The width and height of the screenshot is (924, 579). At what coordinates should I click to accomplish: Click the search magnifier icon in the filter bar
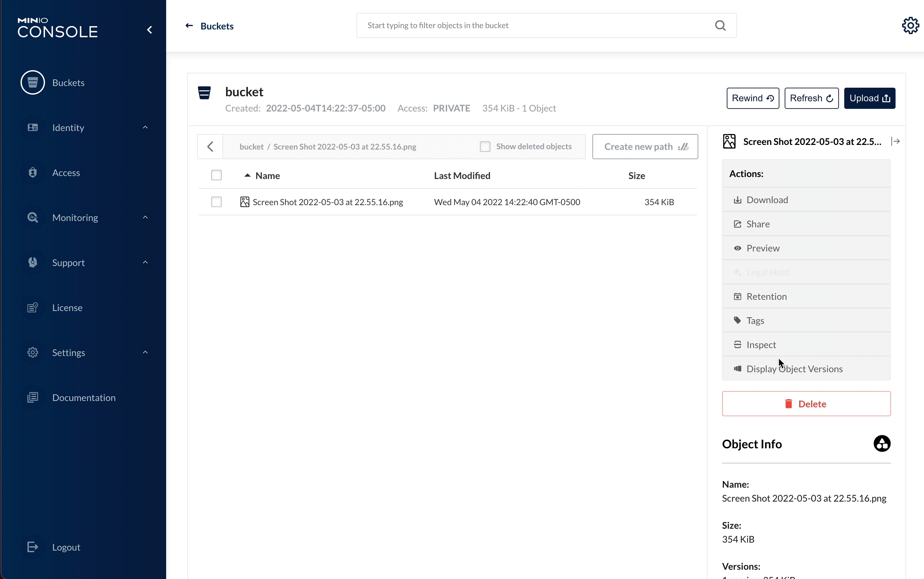click(720, 26)
